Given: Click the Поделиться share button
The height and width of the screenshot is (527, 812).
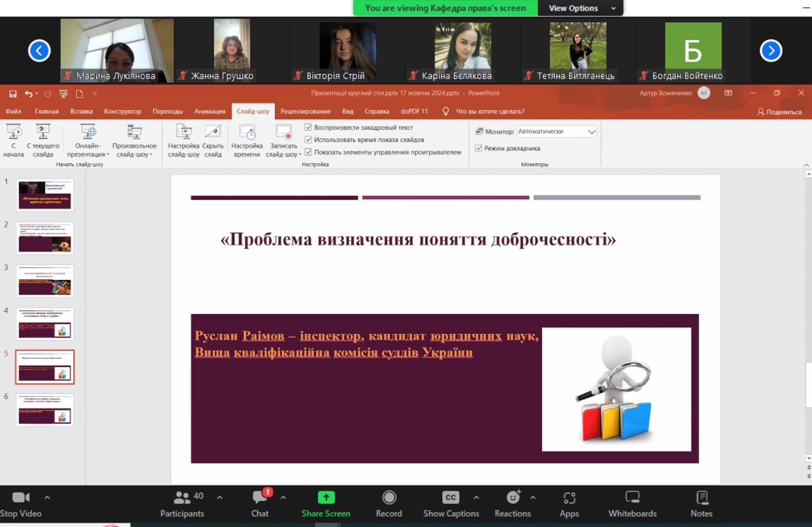Looking at the screenshot, I should (779, 112).
